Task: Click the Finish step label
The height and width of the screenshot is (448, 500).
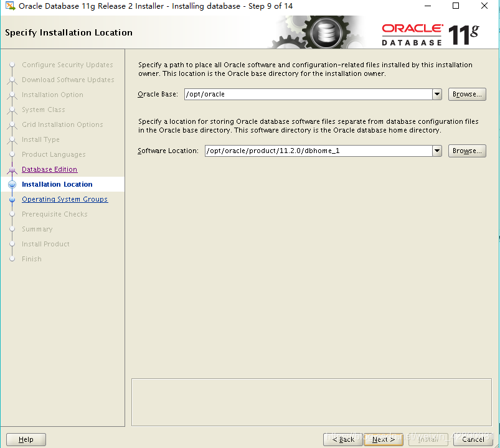Action: point(32,259)
